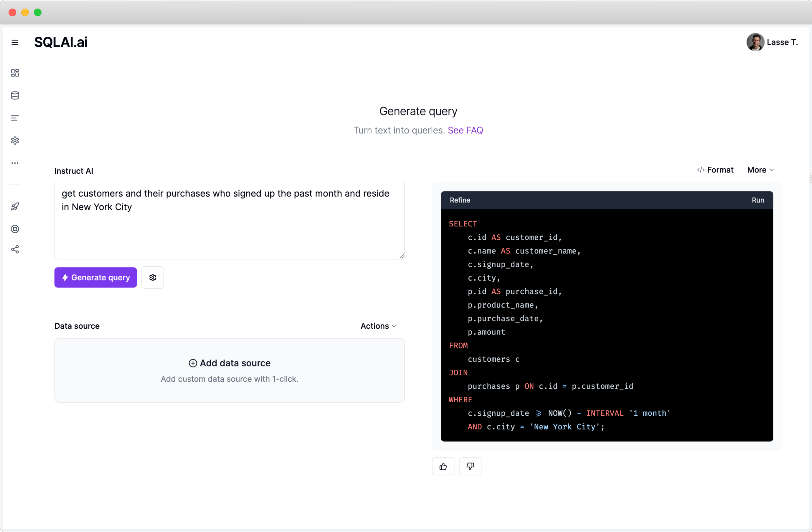Viewport: 812px width, 532px height.
Task: Click Refine in code panel header
Action: (x=460, y=200)
